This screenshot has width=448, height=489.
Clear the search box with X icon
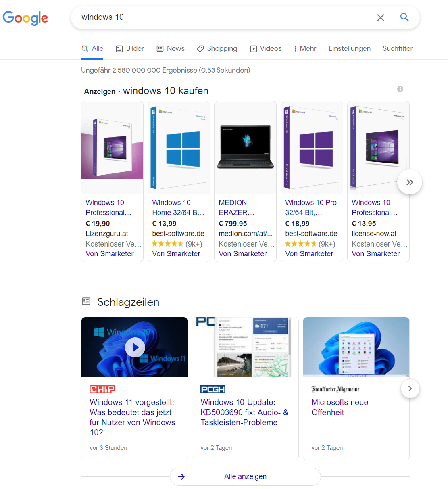tap(380, 17)
